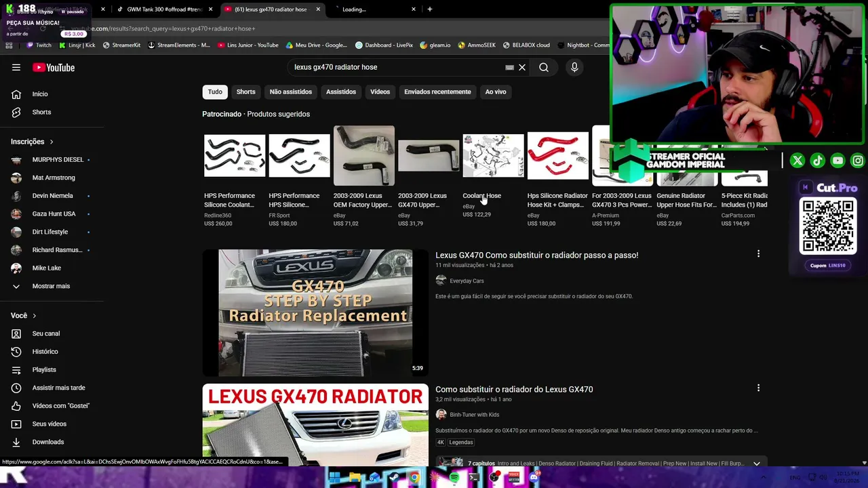Open the virtual keyboard in search box

click(509, 67)
